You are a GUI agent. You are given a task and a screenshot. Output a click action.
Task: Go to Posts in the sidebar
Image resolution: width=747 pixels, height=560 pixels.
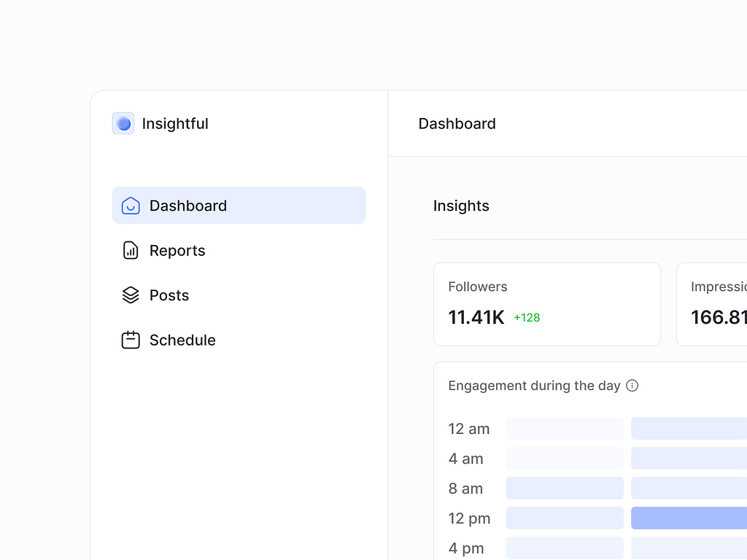pos(169,295)
